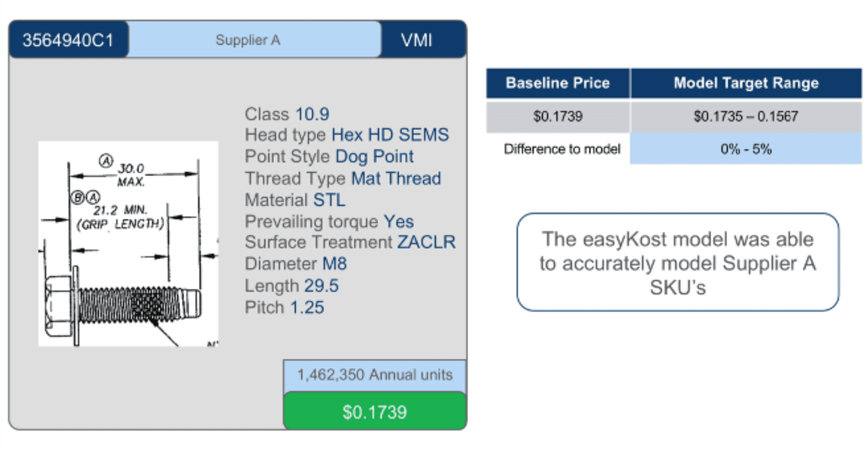Image resolution: width=868 pixels, height=449 pixels.
Task: Click the $0.1735 – 0.1567 target range cell
Action: click(x=746, y=116)
